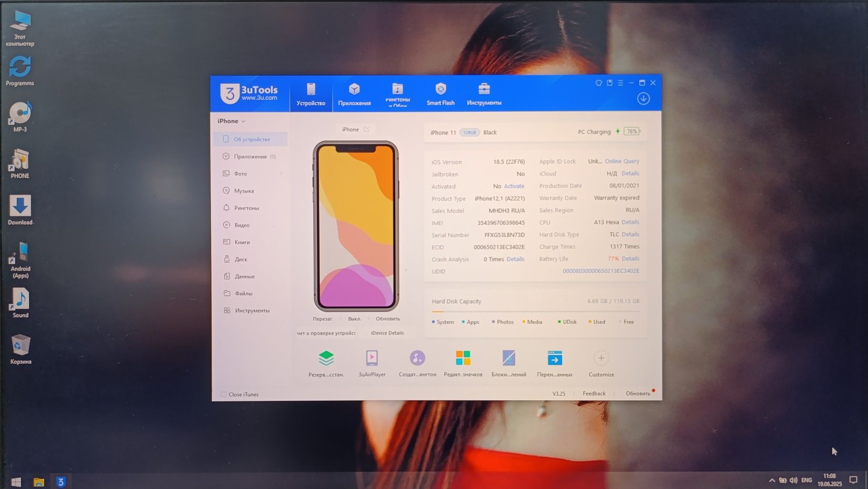The height and width of the screenshot is (489, 868).
Task: Open iCloud Details link
Action: (630, 173)
